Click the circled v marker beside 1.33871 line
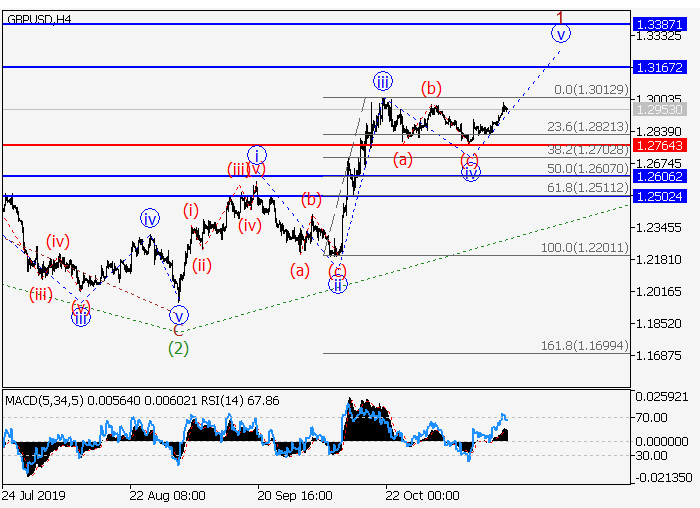 click(561, 34)
